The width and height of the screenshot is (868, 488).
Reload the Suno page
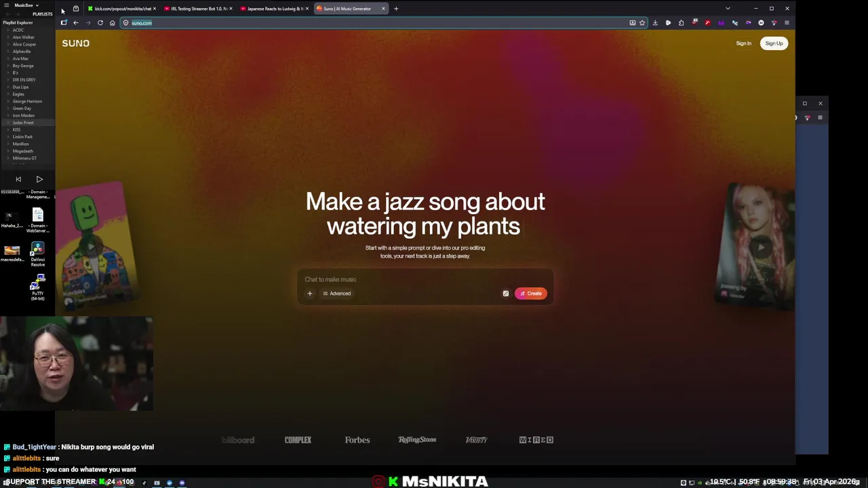coord(100,23)
